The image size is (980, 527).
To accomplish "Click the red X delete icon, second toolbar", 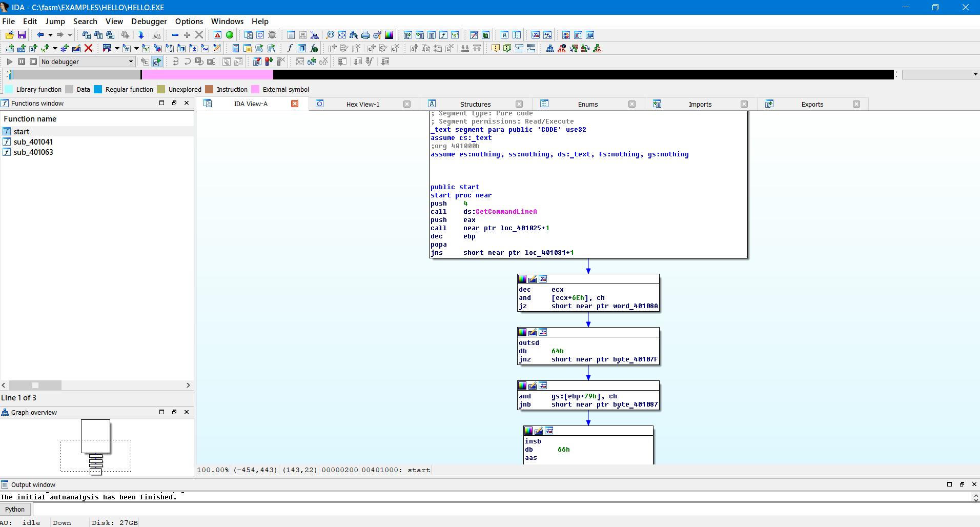I will coord(88,48).
